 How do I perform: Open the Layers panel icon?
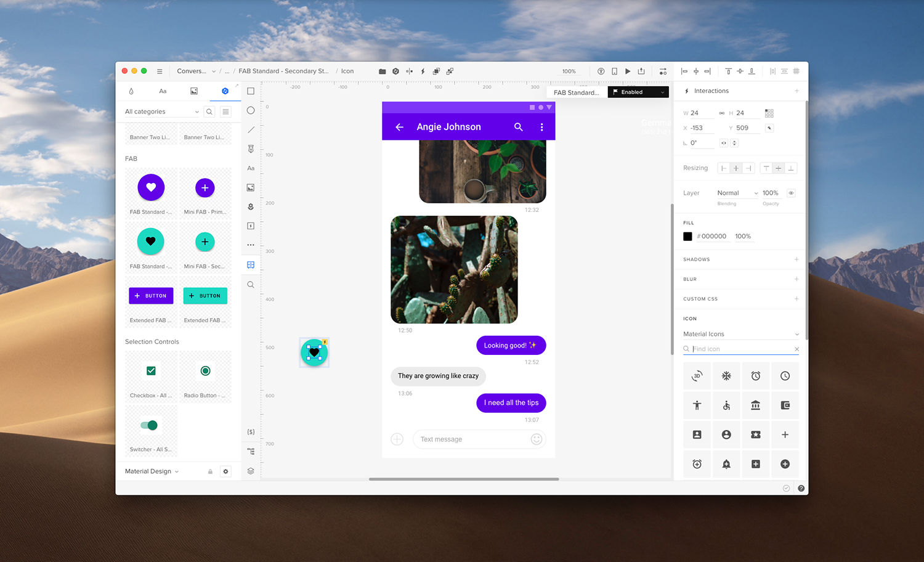tap(251, 471)
